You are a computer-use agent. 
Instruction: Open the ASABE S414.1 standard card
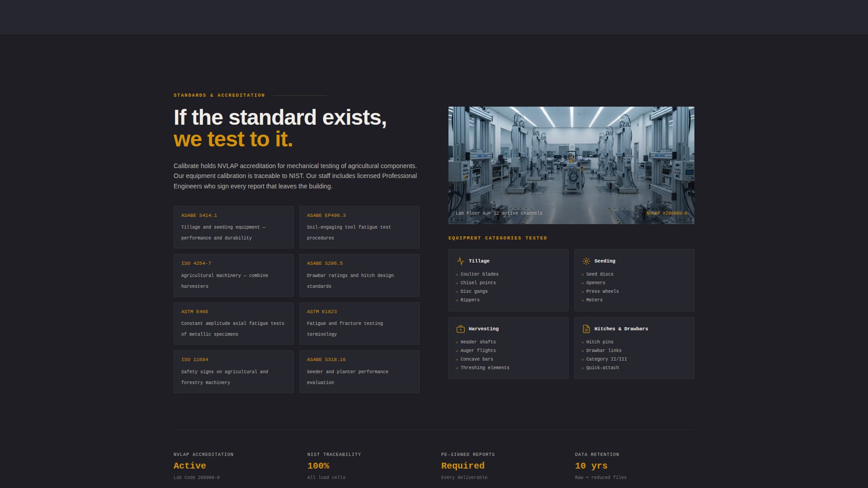tap(233, 227)
